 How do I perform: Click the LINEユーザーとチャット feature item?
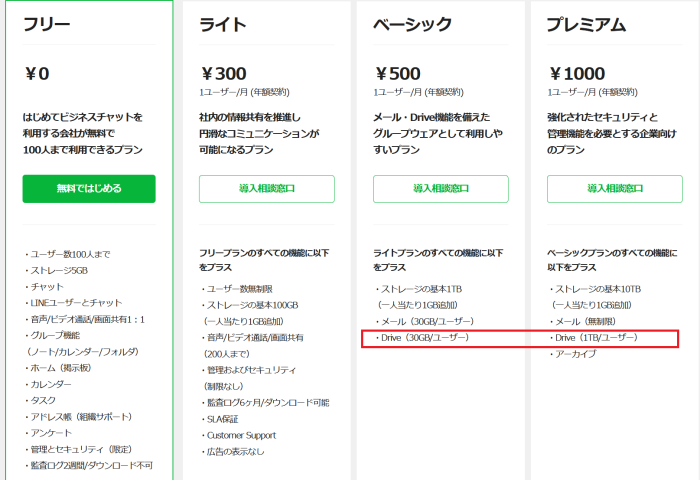pyautogui.click(x=74, y=303)
